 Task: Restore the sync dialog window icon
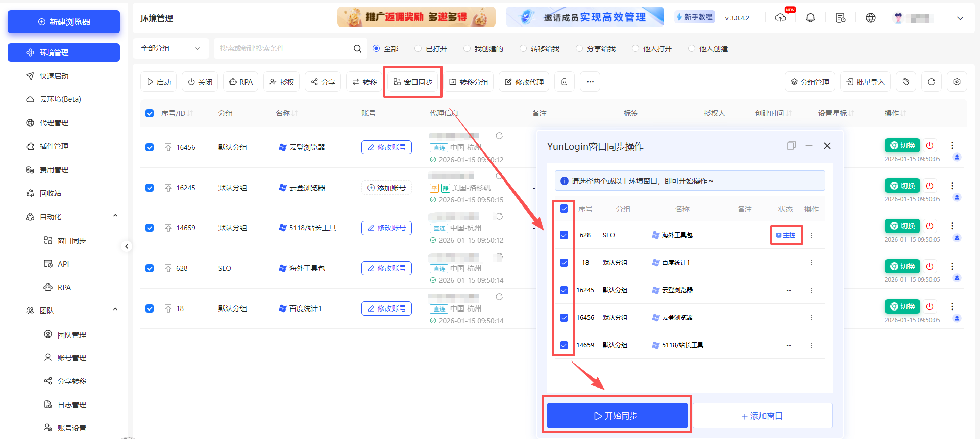click(x=791, y=146)
